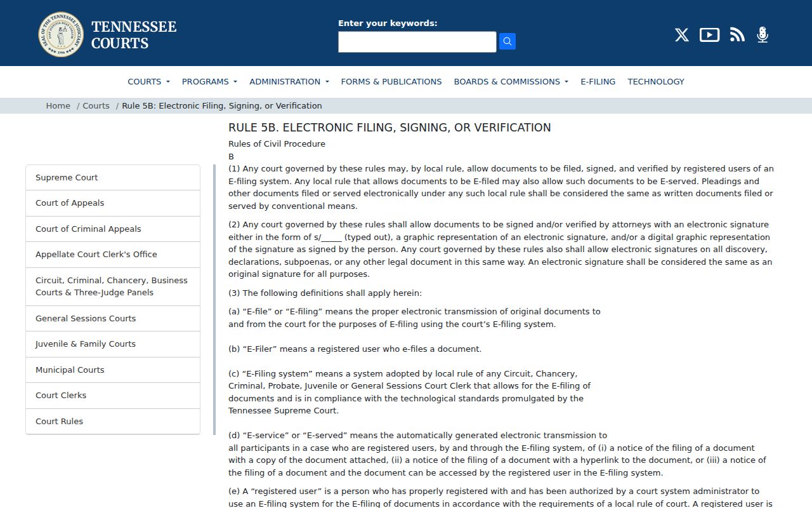Open Municipal Courts sidebar link
Viewport: 812px width, 508px height.
click(113, 370)
